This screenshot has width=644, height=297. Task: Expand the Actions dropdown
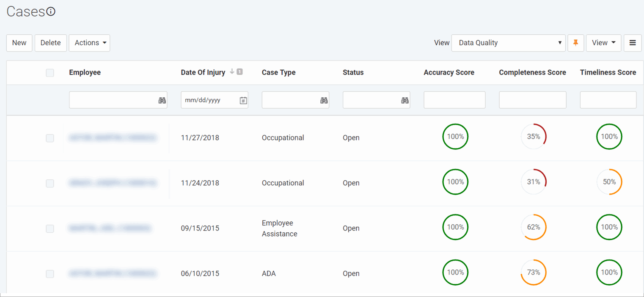tap(89, 43)
